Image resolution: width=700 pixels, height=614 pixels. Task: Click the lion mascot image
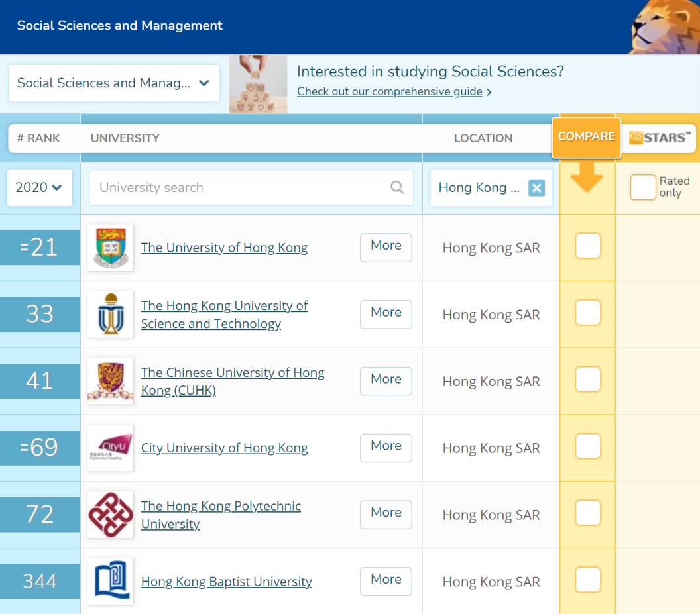click(x=665, y=27)
